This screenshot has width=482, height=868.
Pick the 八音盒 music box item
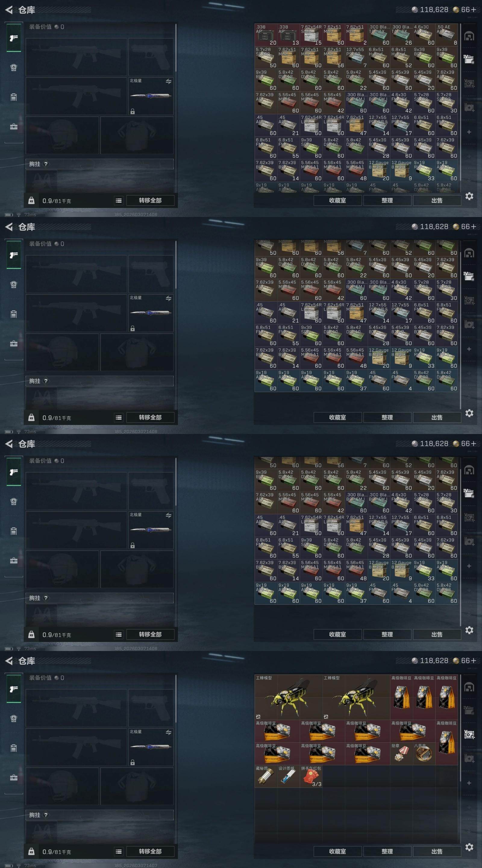pos(424,753)
